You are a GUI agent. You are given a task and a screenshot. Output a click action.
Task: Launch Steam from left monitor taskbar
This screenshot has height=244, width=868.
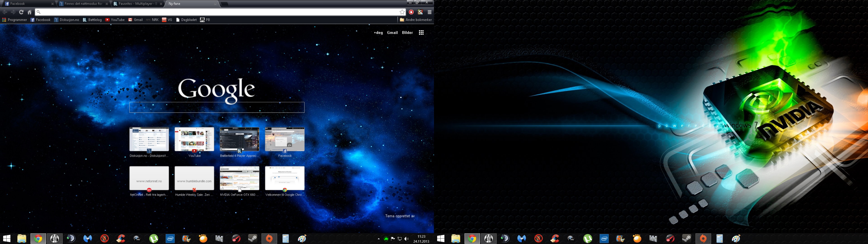tap(252, 239)
